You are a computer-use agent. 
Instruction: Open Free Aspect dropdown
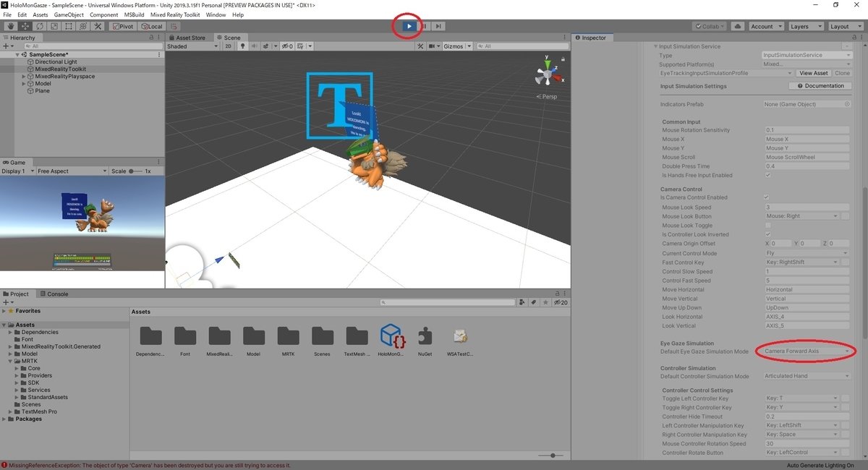[x=72, y=171]
